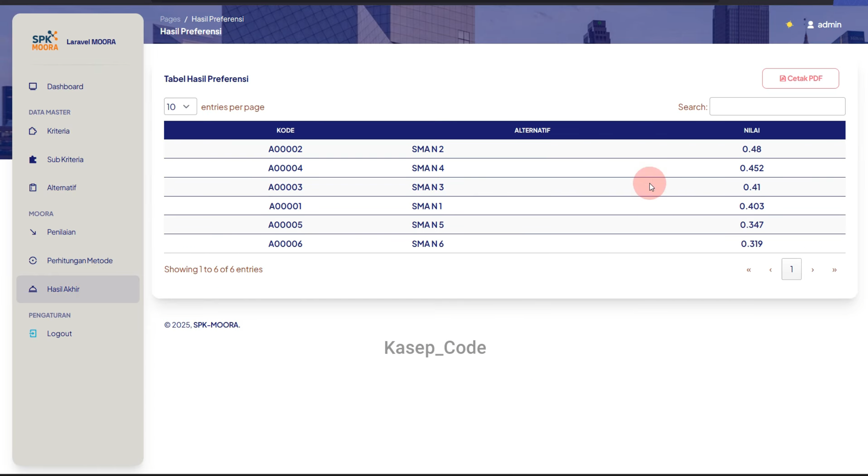Image resolution: width=868 pixels, height=476 pixels.
Task: Sort by the KODE column header
Action: coord(285,130)
